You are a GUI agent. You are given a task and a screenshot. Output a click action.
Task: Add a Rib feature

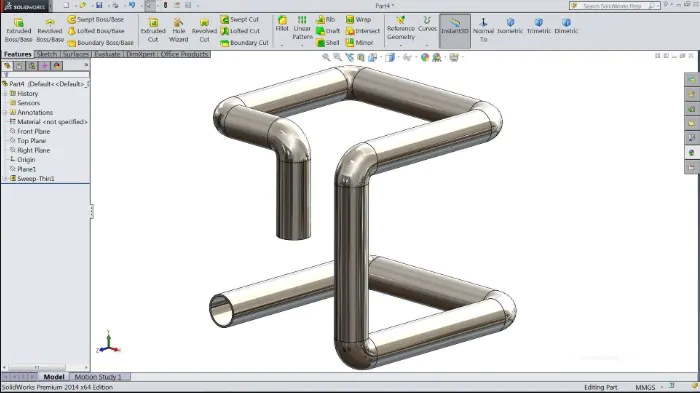pyautogui.click(x=326, y=20)
